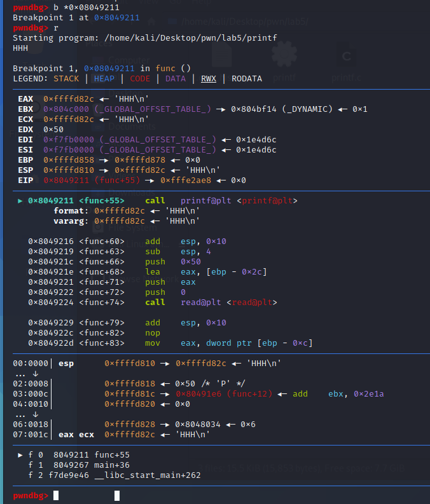Click stack row 07:001c 'eax ecx' label
Viewport: 430px width, 504px height.
click(x=76, y=435)
